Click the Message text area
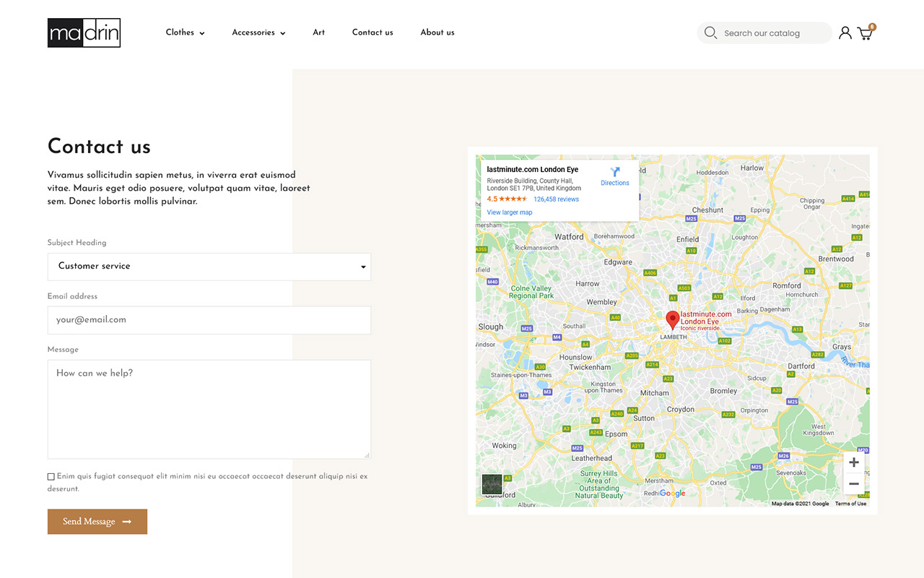Image resolution: width=924 pixels, height=578 pixels. [x=209, y=409]
